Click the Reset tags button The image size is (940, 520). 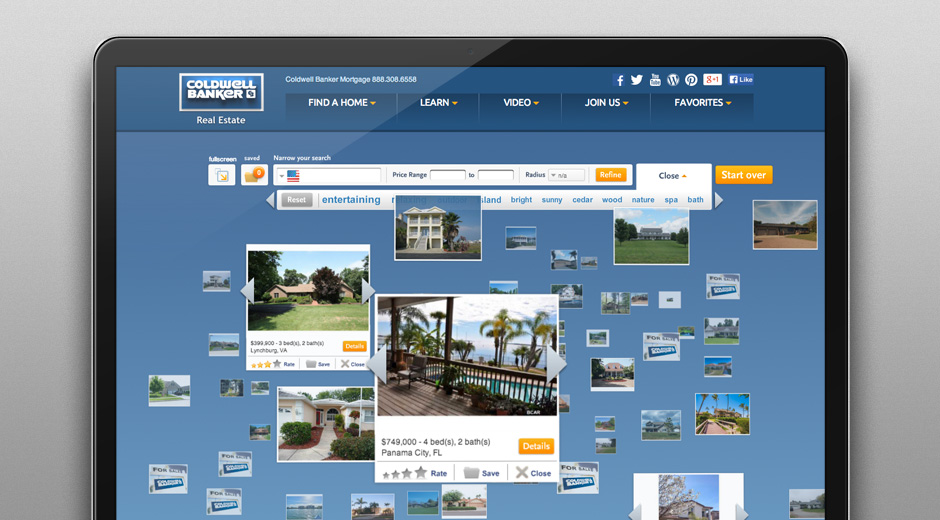pos(297,200)
